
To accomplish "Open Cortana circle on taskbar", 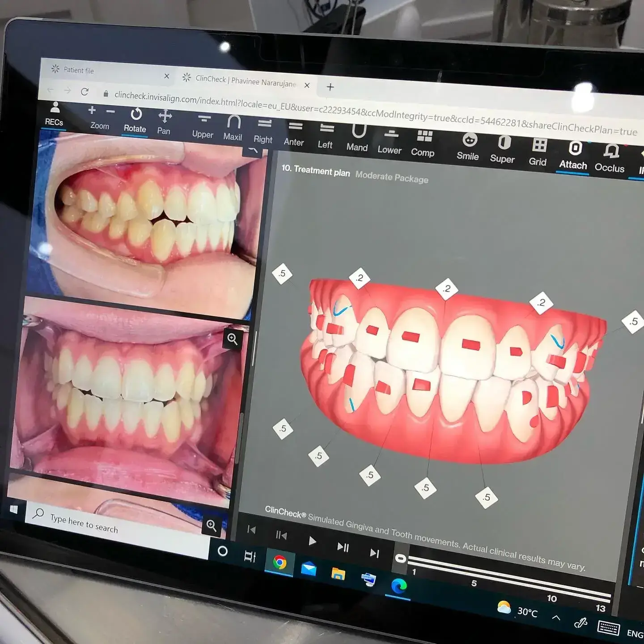I will point(222,551).
